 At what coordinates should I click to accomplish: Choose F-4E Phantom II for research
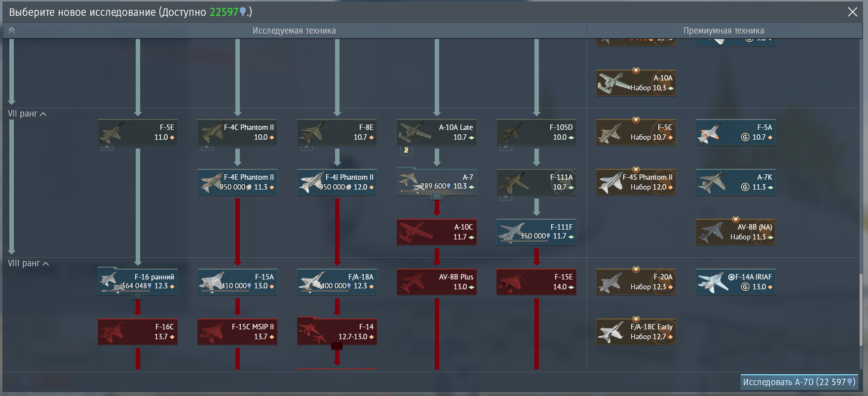237,182
